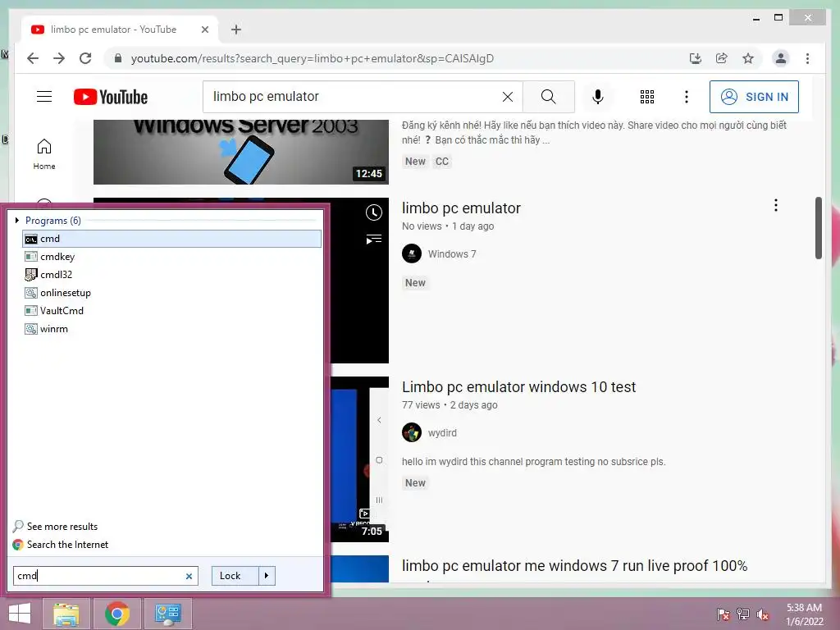The height and width of the screenshot is (630, 840).
Task: Select cmdkey in search results
Action: click(172, 257)
